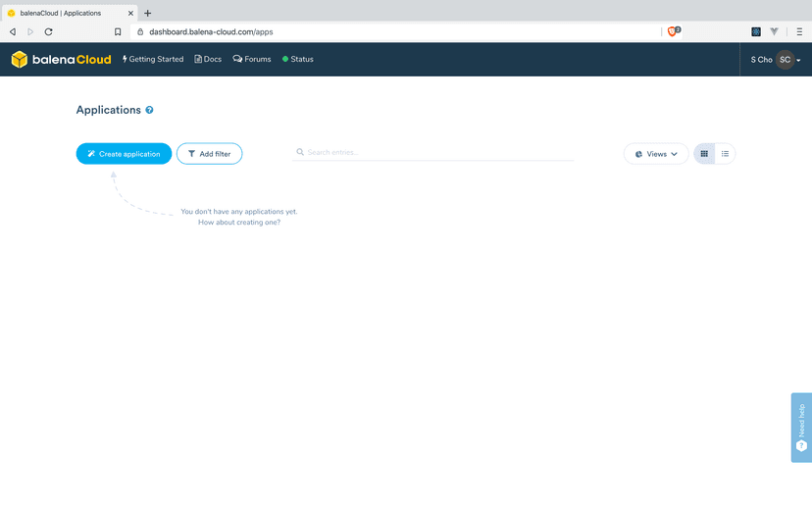Viewport: 812px width, 508px height.
Task: Open the Getting Started page
Action: click(153, 59)
